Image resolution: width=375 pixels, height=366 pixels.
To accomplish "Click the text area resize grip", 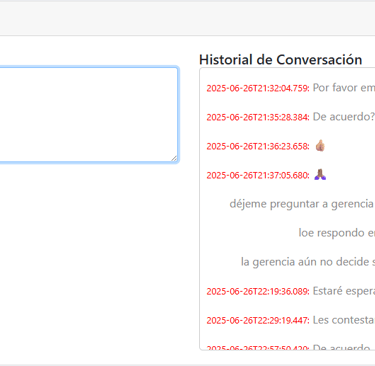I will 174,159.
